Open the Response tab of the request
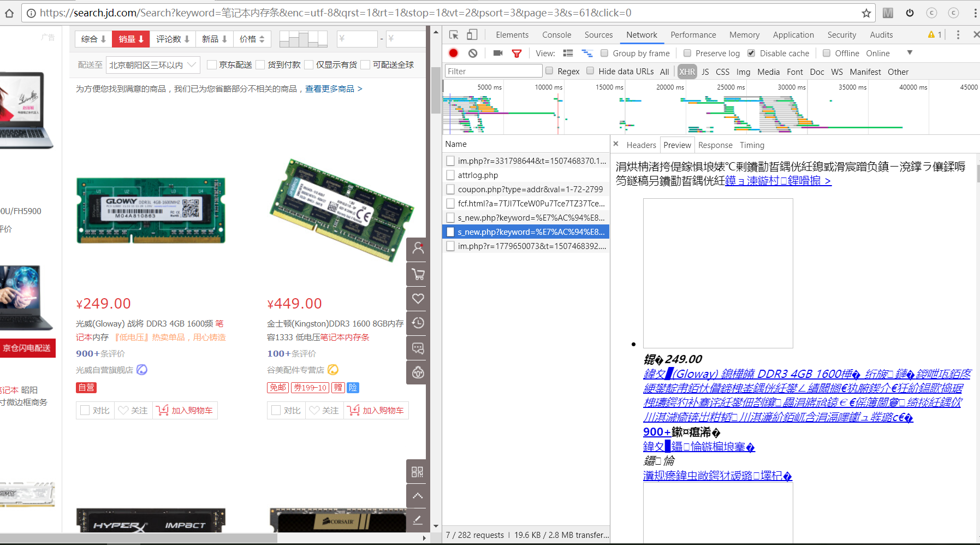 pos(715,145)
